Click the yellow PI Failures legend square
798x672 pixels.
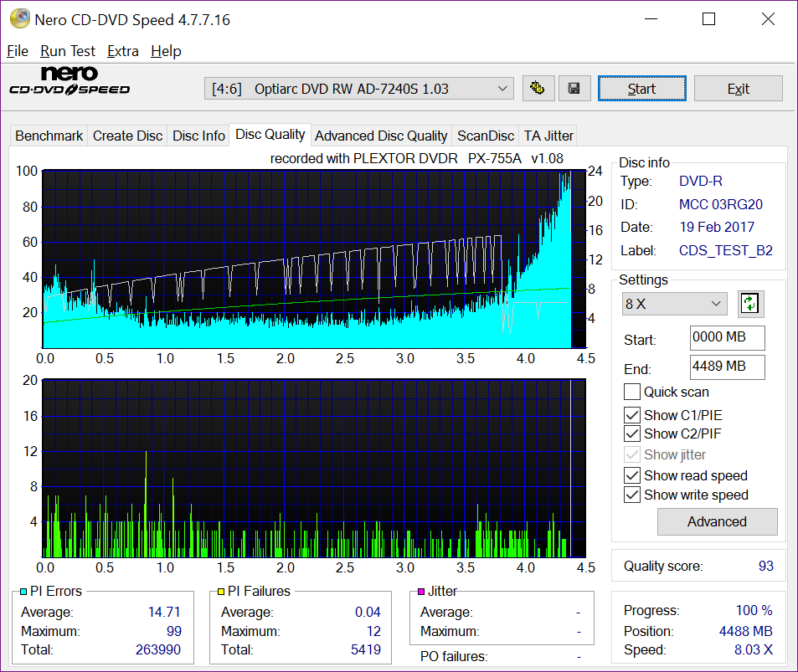(x=221, y=592)
